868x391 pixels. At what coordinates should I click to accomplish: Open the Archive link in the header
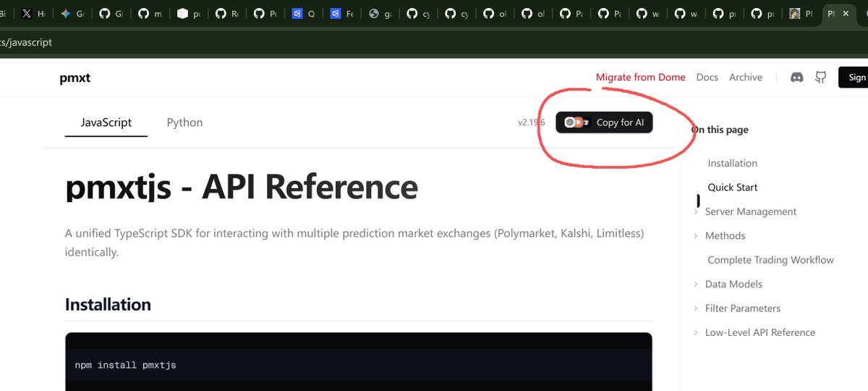(746, 77)
